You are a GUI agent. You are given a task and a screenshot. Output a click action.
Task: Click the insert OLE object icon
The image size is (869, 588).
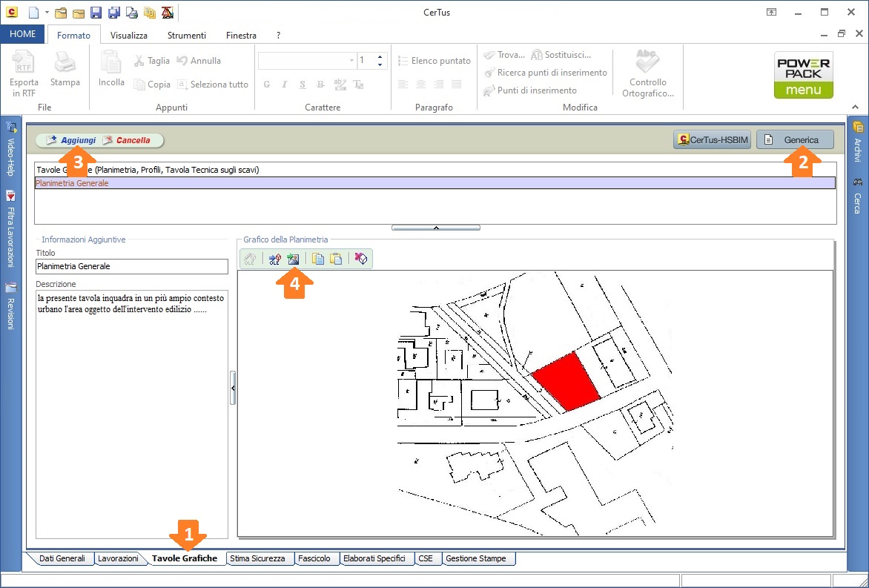(x=275, y=259)
